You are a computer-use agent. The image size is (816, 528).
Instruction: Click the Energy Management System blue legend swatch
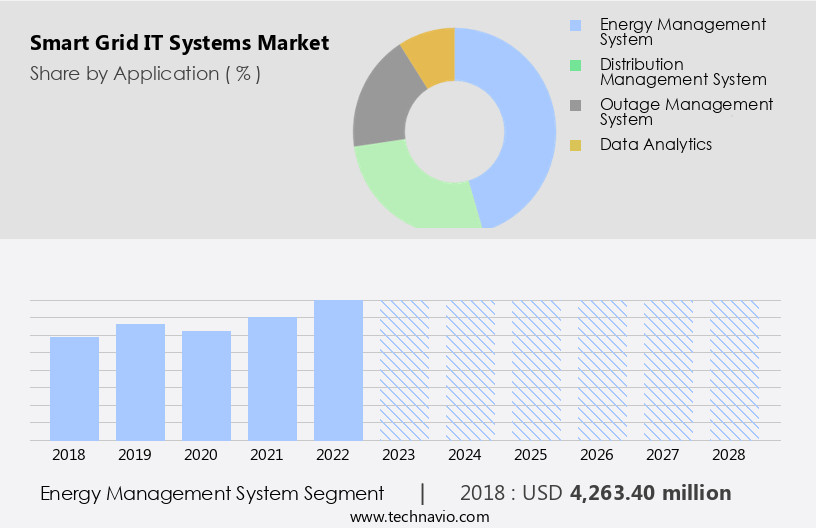(x=575, y=25)
